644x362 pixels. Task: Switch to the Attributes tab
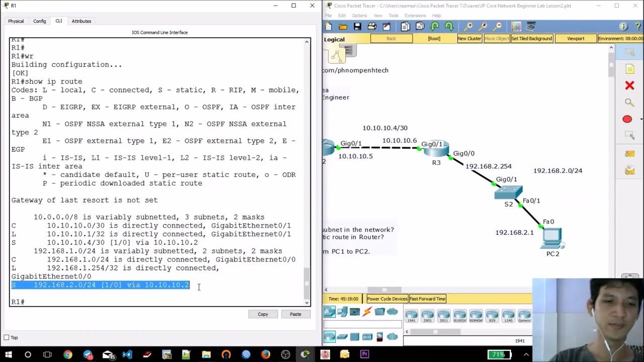82,21
